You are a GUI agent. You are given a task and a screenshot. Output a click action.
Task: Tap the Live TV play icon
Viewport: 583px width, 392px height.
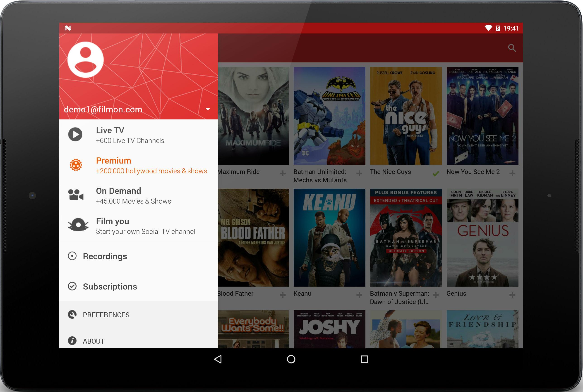click(75, 135)
